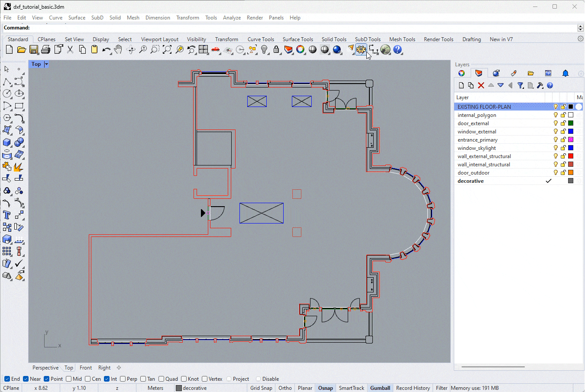
Task: Click the layer filter funnel icon
Action: 520,85
